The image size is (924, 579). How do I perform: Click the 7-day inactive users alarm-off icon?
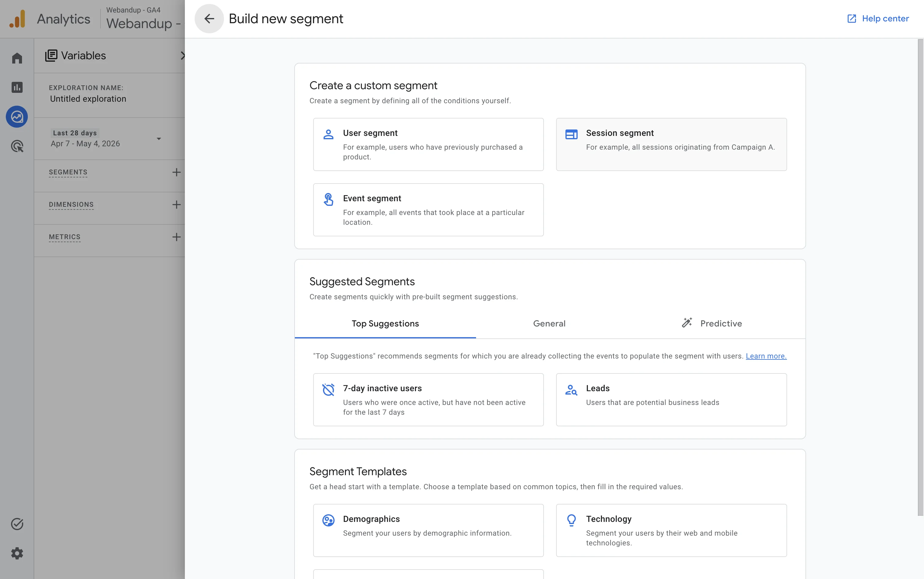[x=328, y=390]
